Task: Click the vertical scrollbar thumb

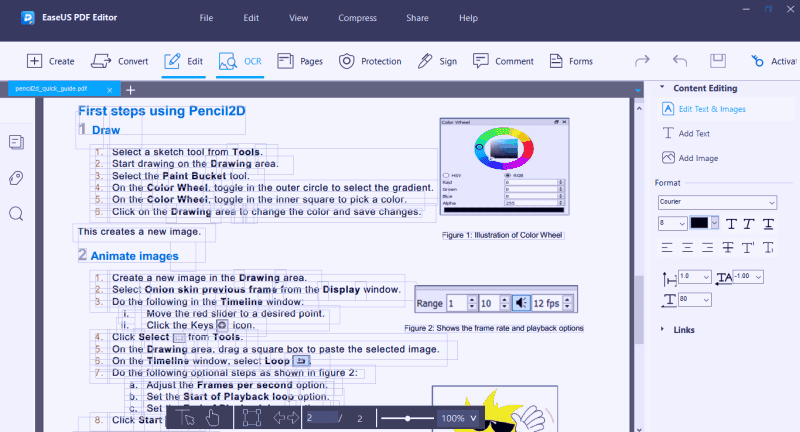Action: [x=639, y=310]
